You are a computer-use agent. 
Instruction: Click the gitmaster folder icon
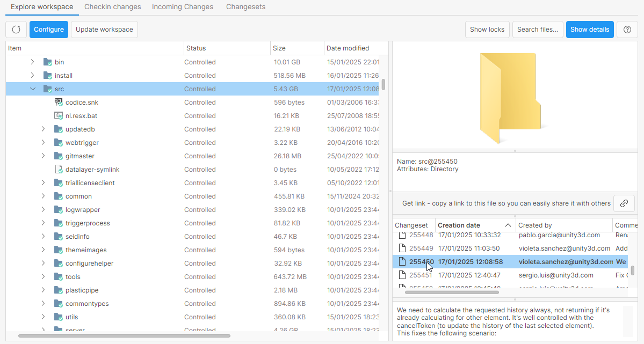pos(59,156)
